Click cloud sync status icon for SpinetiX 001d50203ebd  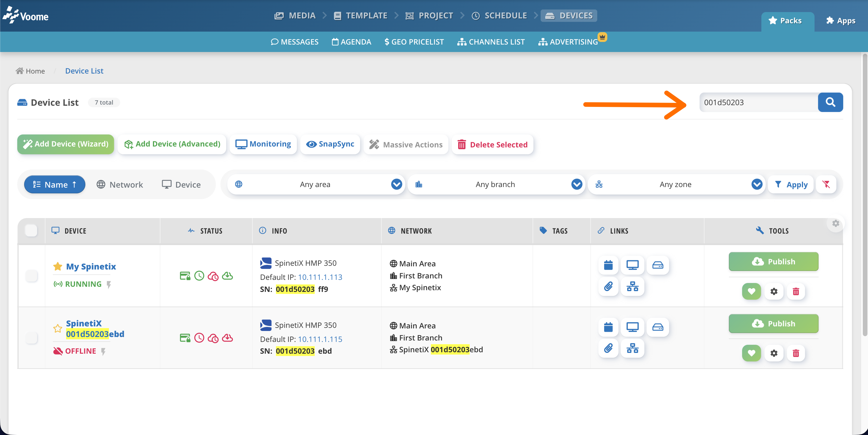[213, 338]
